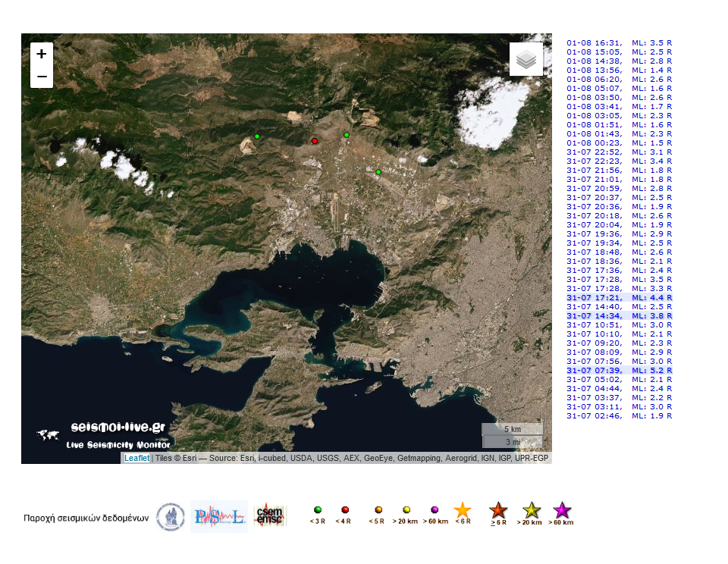This screenshot has width=728, height=564.
Task: Select event 31-07 20:59 ML 2.8
Action: pos(620,189)
